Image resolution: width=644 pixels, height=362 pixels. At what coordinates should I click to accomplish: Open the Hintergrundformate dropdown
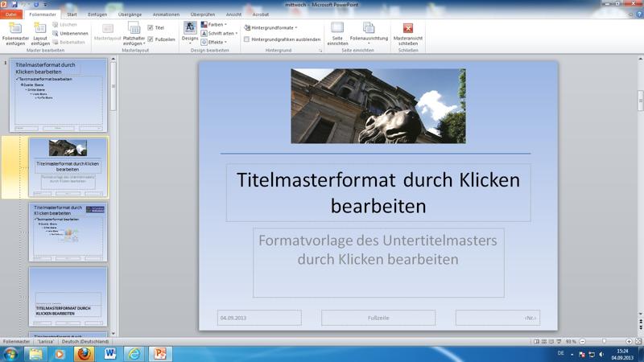click(x=272, y=28)
